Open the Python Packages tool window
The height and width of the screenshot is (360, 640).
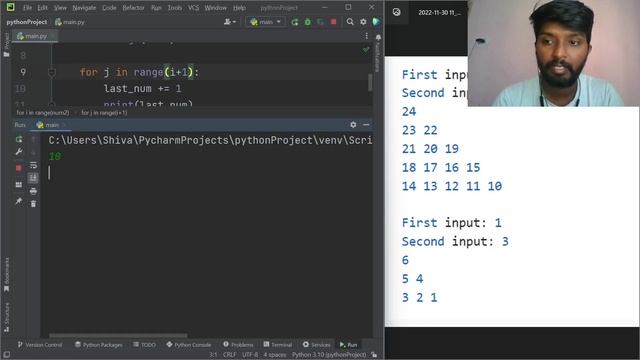click(x=99, y=345)
